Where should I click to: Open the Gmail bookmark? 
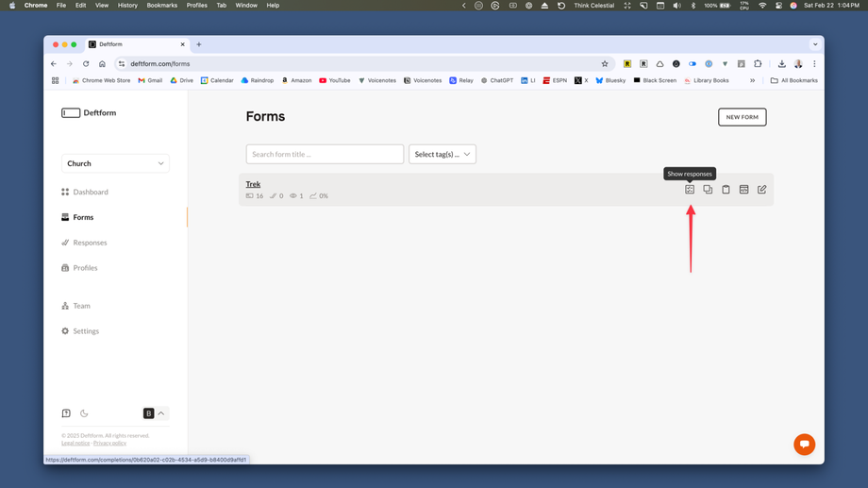point(150,80)
